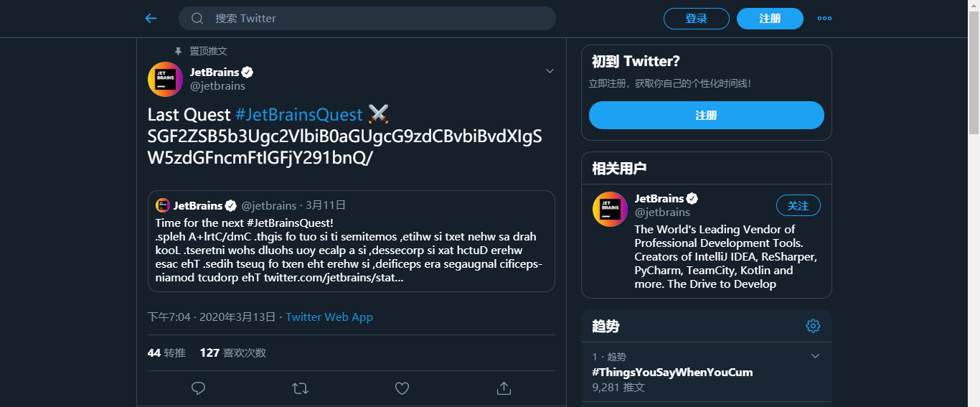Click the search magnifier icon
The image size is (980, 407).
pos(197,19)
